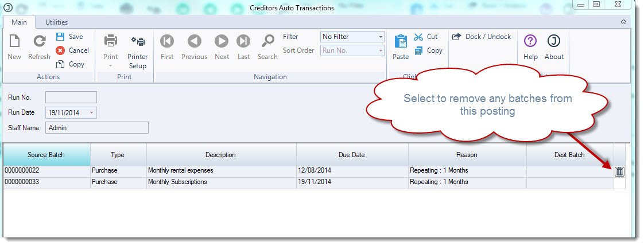Click the New document icon
This screenshot has width=644, height=246.
(x=14, y=41)
